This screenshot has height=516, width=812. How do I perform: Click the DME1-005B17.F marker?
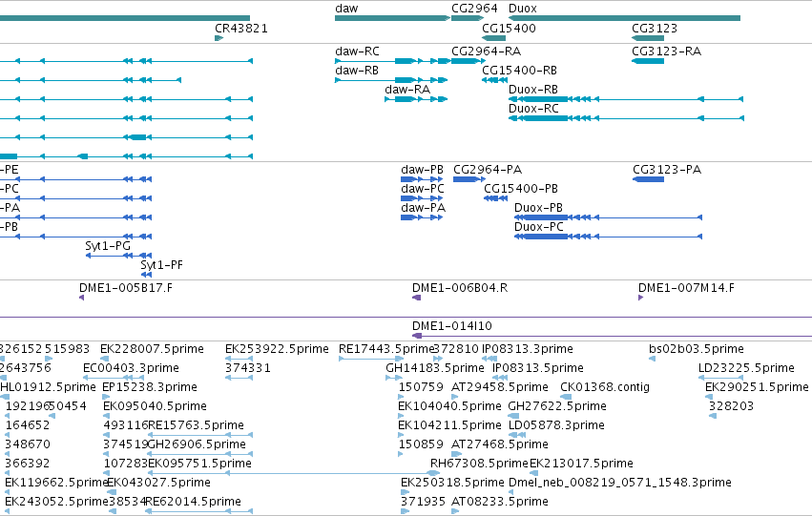coord(81,298)
